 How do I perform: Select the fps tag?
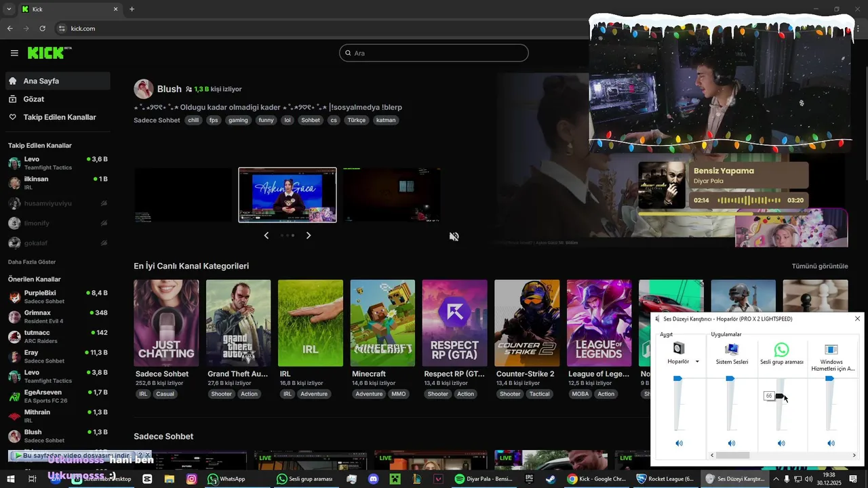(214, 120)
